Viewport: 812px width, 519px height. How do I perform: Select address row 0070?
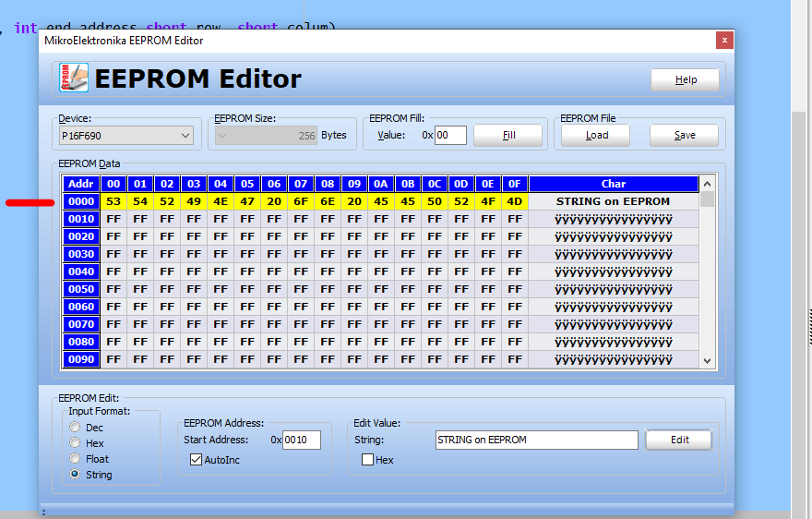click(81, 324)
